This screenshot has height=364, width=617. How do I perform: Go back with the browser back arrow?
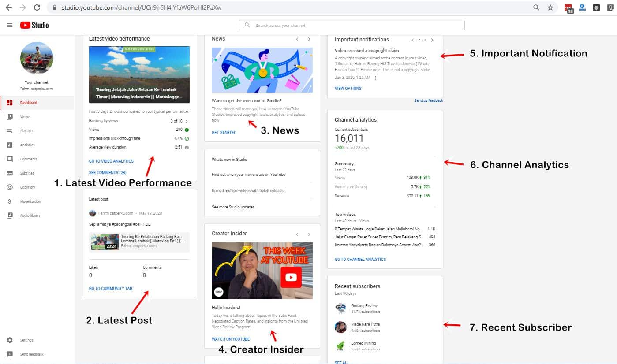click(9, 7)
